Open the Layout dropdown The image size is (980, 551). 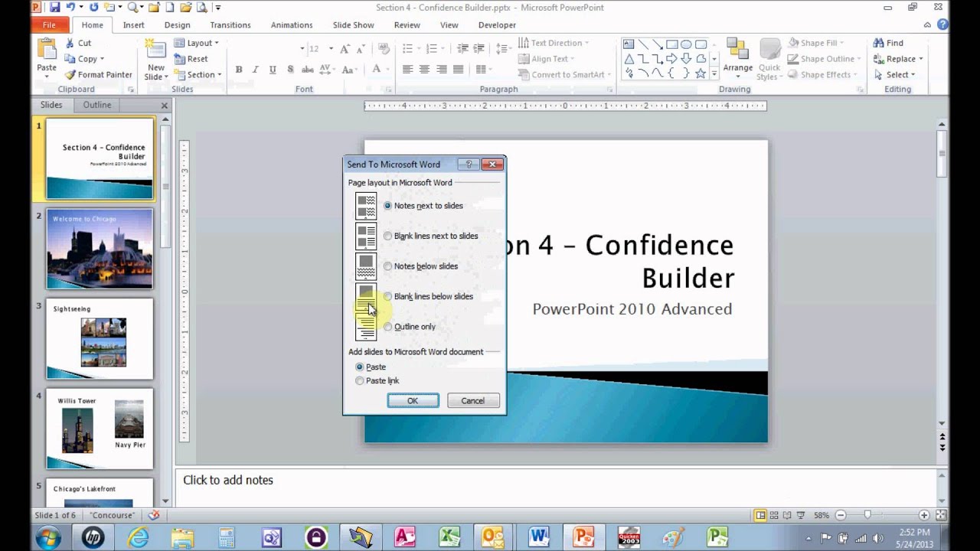click(198, 44)
